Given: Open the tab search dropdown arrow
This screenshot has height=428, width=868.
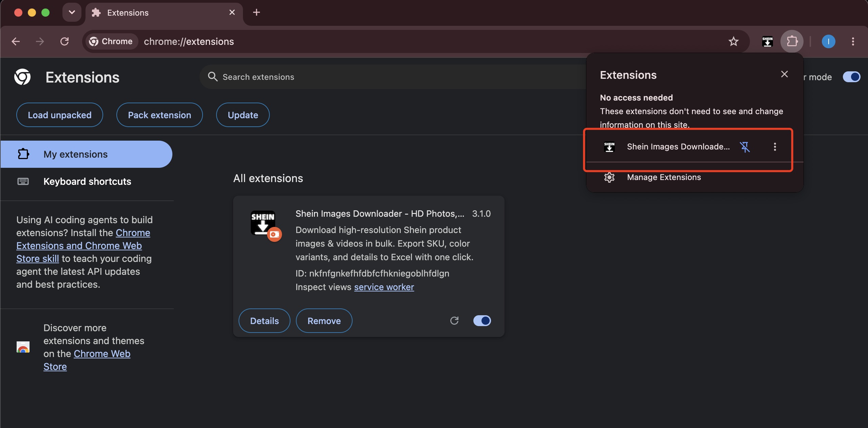Looking at the screenshot, I should (x=72, y=13).
